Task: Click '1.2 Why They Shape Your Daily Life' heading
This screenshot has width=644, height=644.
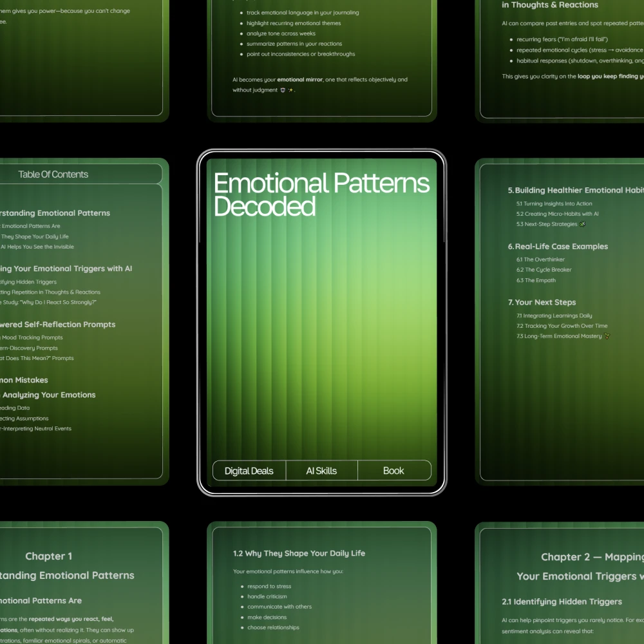Action: (x=299, y=553)
